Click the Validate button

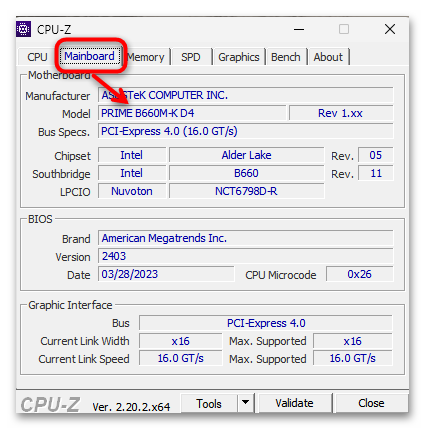(295, 403)
